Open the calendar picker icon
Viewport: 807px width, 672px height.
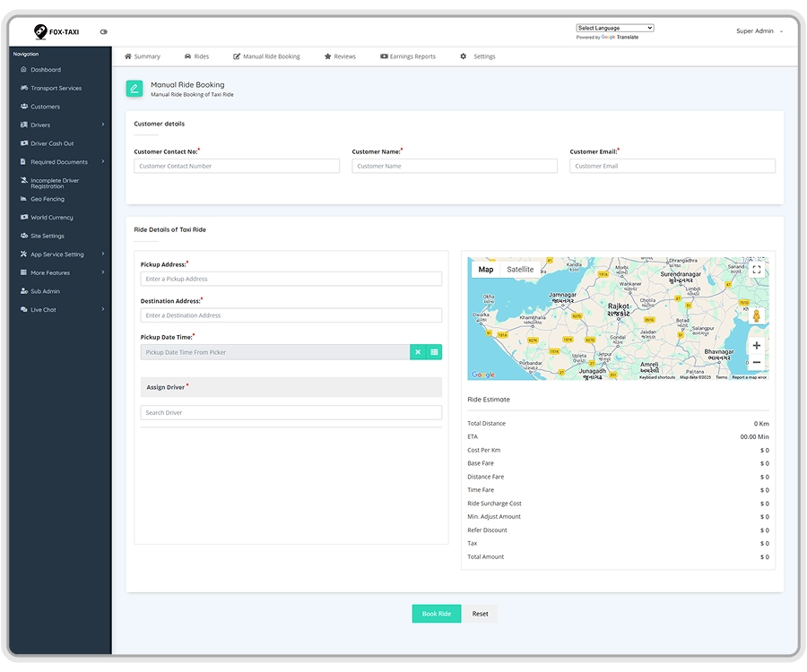pyautogui.click(x=434, y=352)
